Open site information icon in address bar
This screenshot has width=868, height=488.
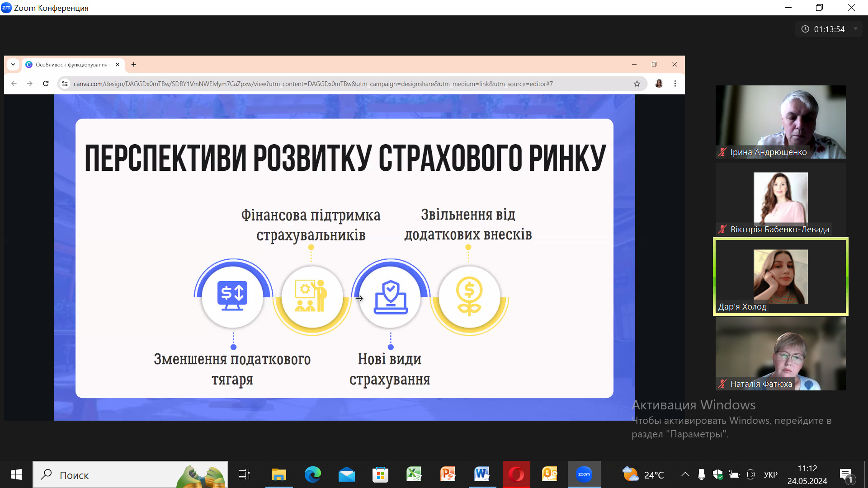[65, 84]
